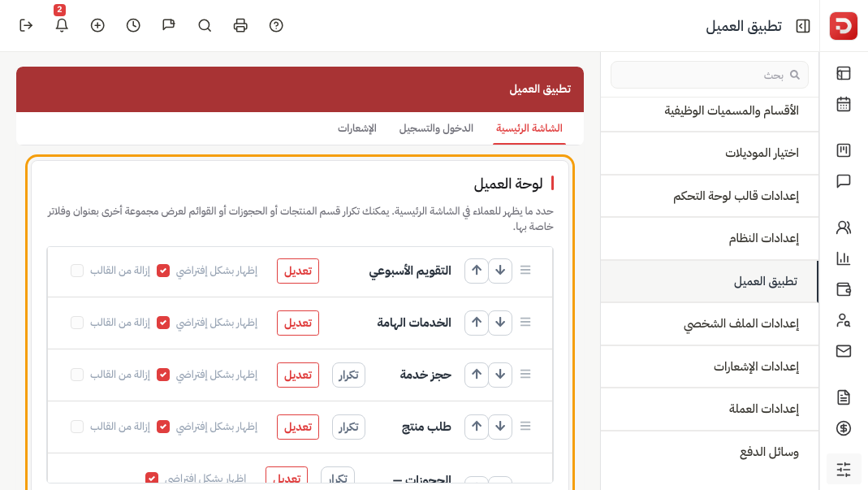The image size is (868, 490).
Task: Switch to الإشعارات tab
Action: point(357,128)
